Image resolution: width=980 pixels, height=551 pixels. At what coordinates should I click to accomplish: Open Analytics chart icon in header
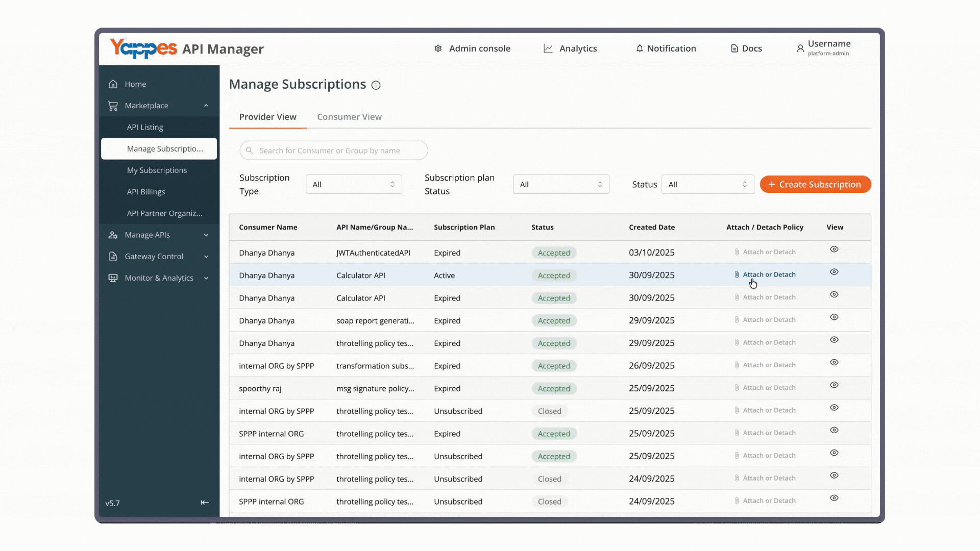click(x=548, y=48)
